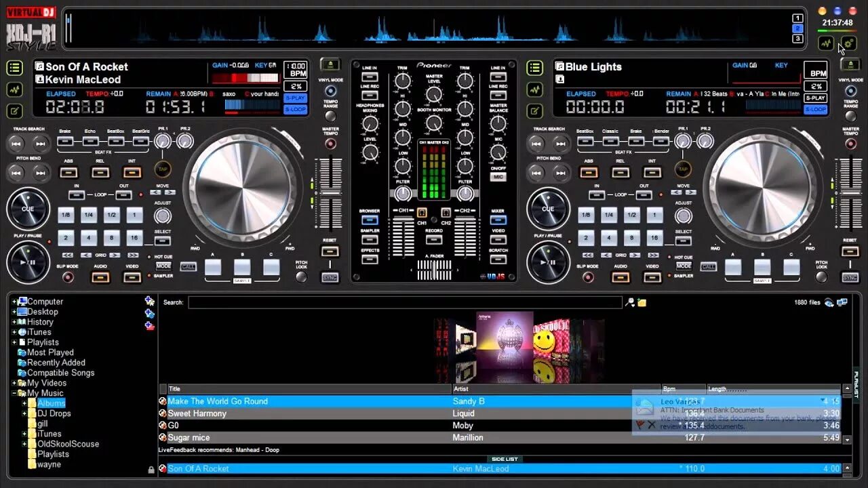Click the online music globe icon near file count
The width and height of the screenshot is (868, 488).
(x=829, y=302)
